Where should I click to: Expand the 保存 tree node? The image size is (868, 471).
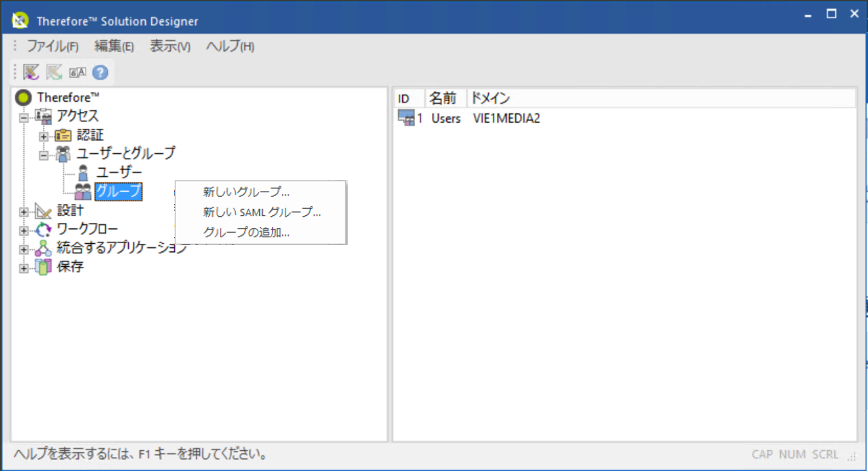pyautogui.click(x=24, y=268)
